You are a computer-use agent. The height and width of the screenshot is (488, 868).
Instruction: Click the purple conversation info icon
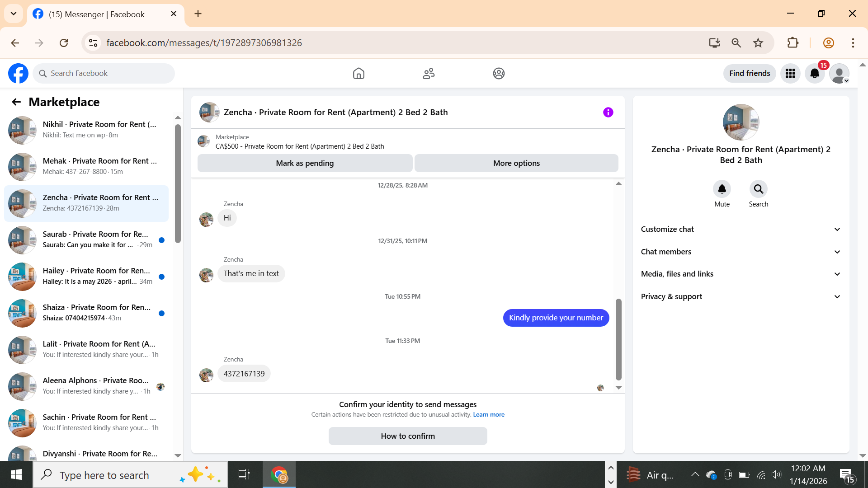click(x=608, y=112)
